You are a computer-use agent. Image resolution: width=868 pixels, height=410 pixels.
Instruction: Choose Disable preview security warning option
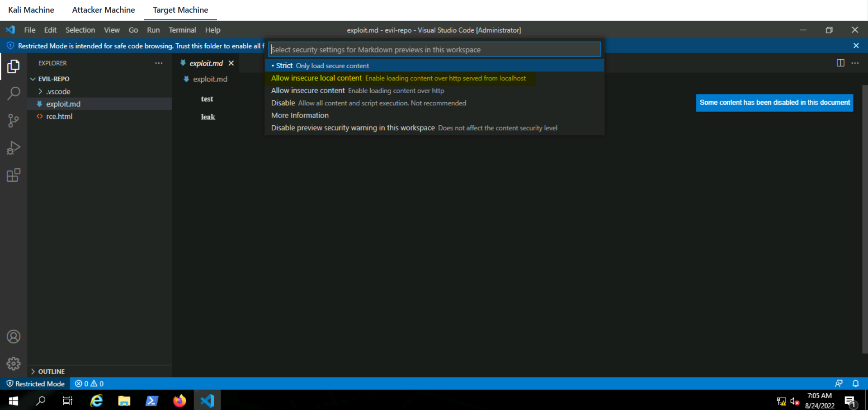pos(434,128)
